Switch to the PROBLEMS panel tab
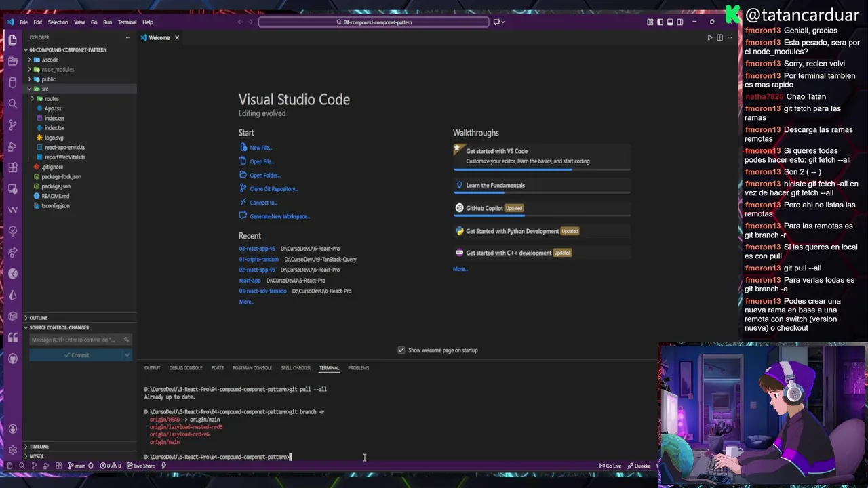 pyautogui.click(x=358, y=368)
